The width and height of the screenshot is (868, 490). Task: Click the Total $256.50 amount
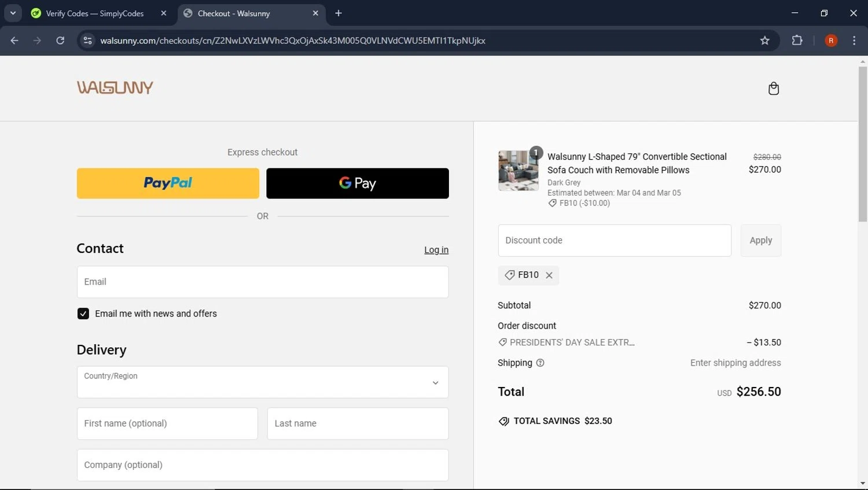[x=759, y=392]
